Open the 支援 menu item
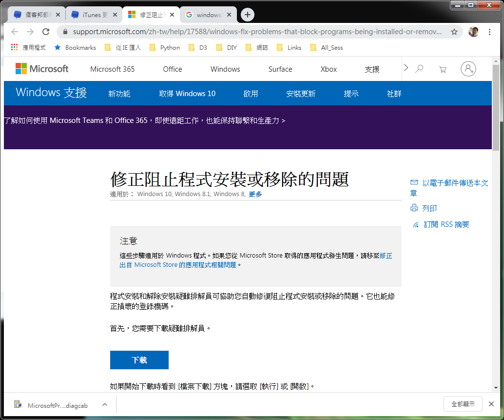This screenshot has width=504, height=420. [x=372, y=69]
